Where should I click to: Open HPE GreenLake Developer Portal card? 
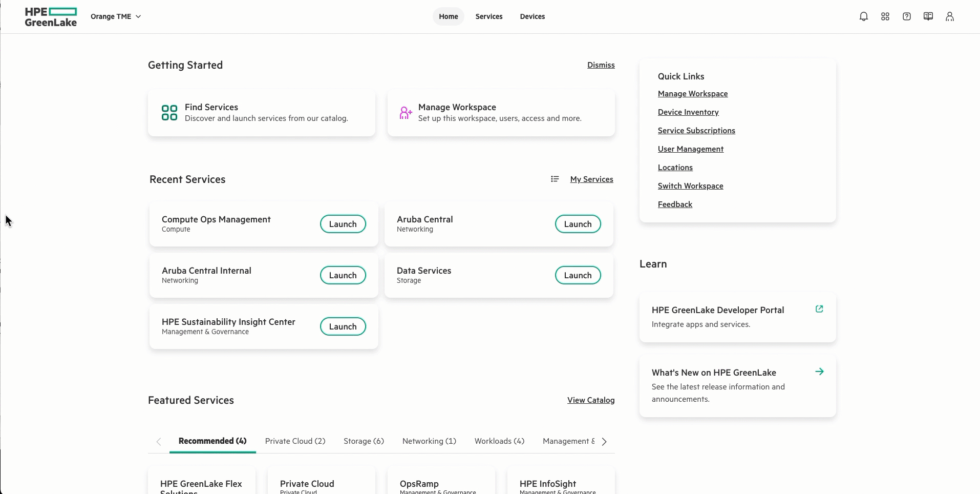point(738,317)
